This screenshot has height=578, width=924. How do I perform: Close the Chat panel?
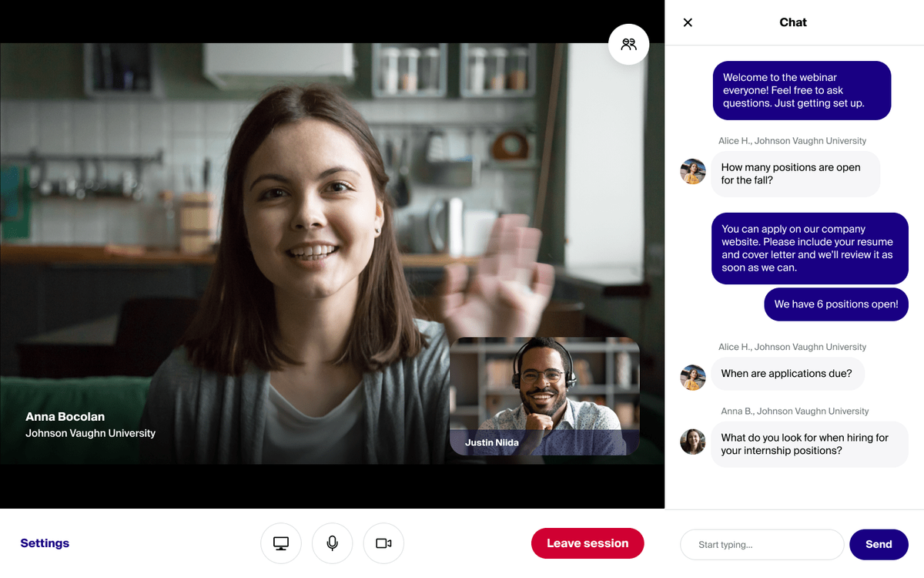[687, 22]
